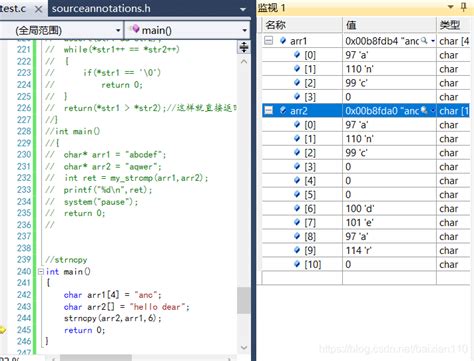Switch to sourceannotations.h tab
Image resolution: width=474 pixels, height=361 pixels.
101,8
